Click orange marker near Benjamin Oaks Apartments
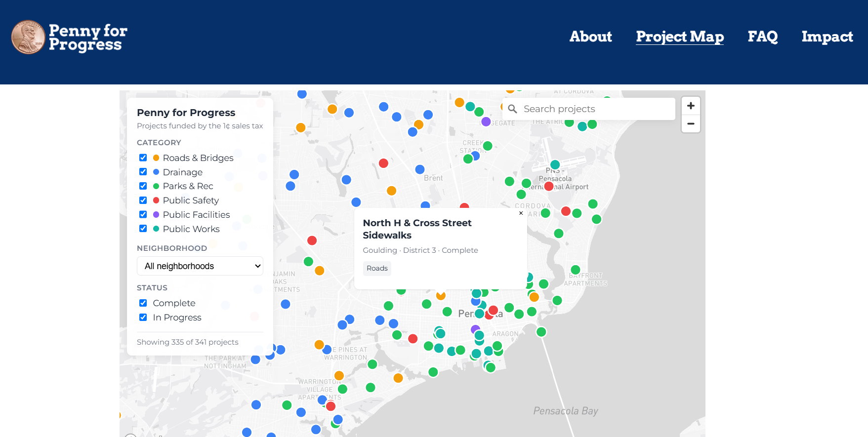 319,271
